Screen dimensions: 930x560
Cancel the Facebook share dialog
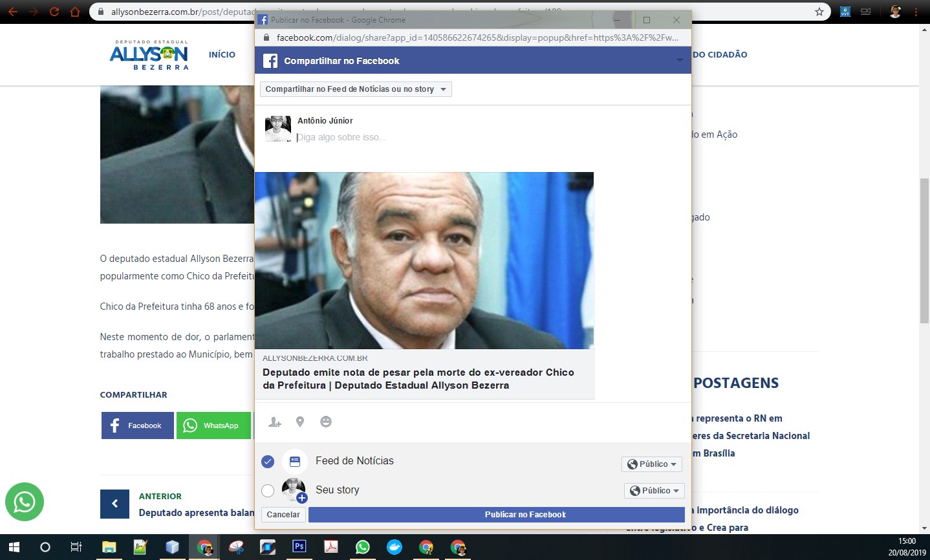click(283, 515)
